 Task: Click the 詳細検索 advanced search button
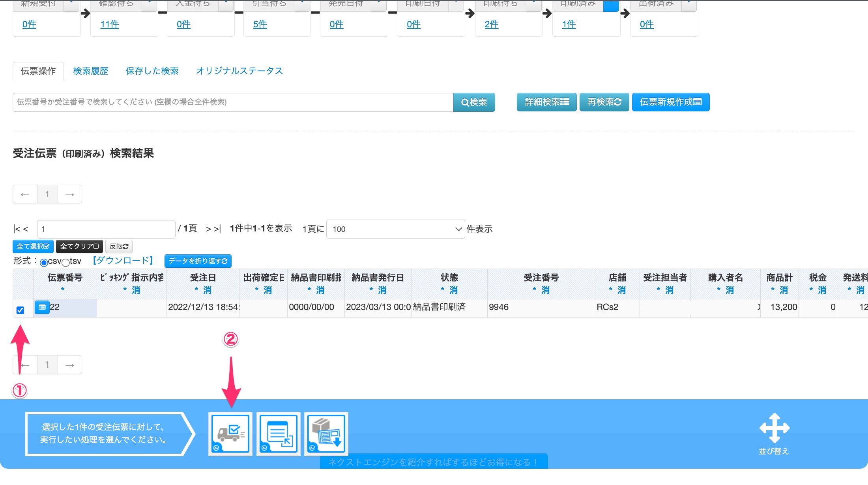click(546, 102)
